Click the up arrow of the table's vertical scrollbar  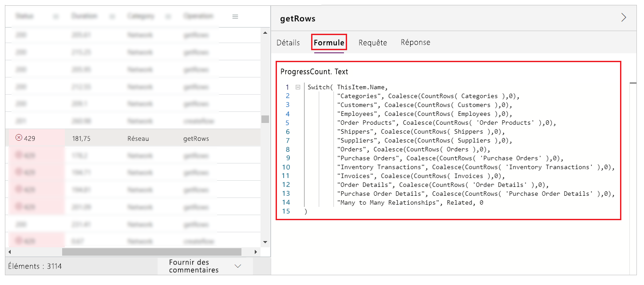(x=265, y=33)
